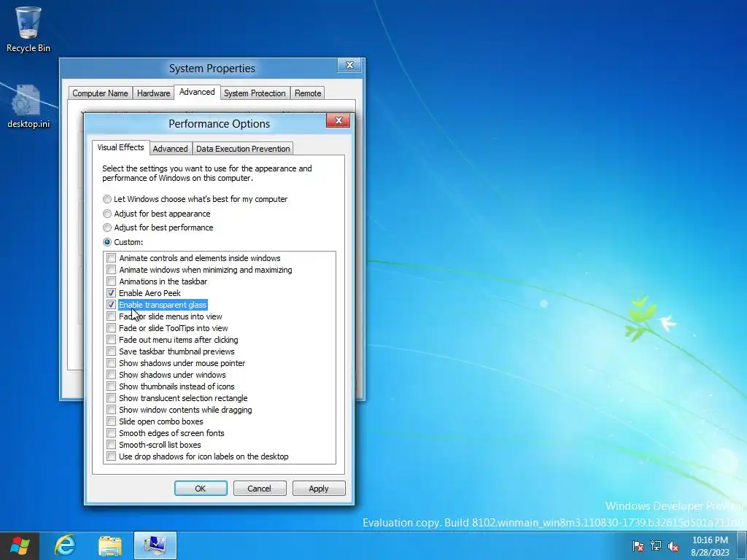Open the network tray icon

656,546
